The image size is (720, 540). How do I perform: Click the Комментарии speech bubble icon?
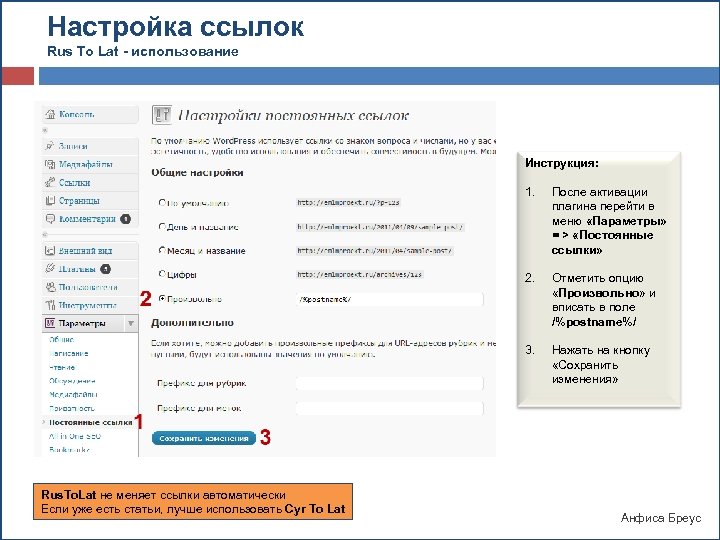(50, 219)
